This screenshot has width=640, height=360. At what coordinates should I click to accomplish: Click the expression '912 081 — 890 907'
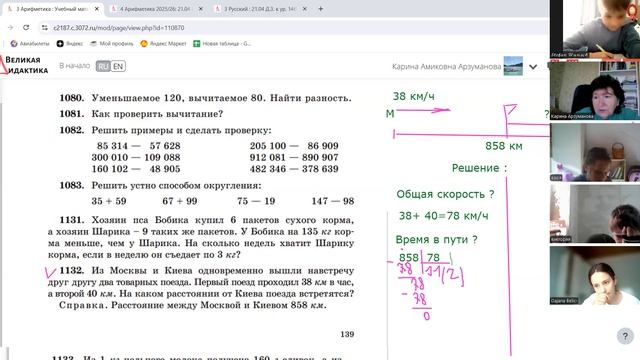tap(294, 157)
